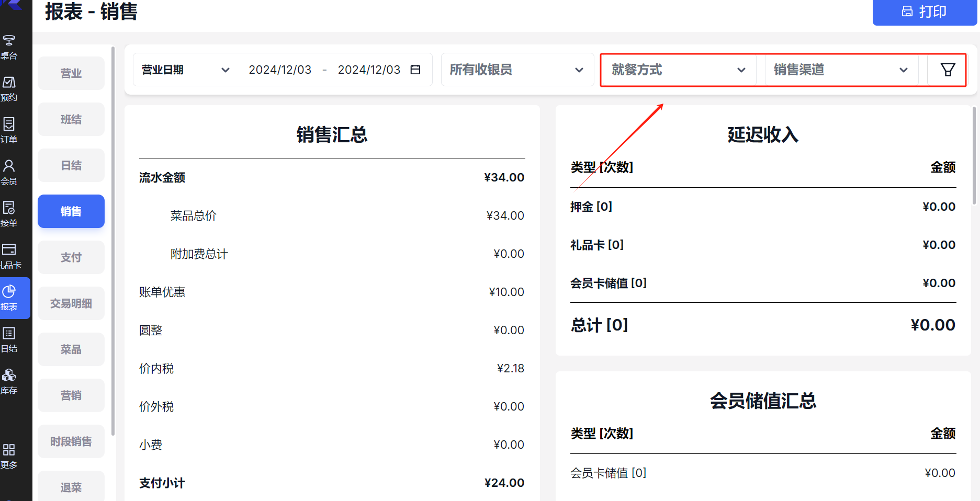980x501 pixels.
Task: Click the 打印 print button
Action: [x=925, y=12]
